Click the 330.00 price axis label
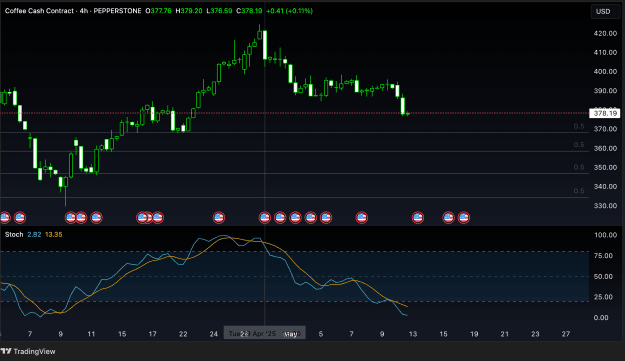 (605, 206)
